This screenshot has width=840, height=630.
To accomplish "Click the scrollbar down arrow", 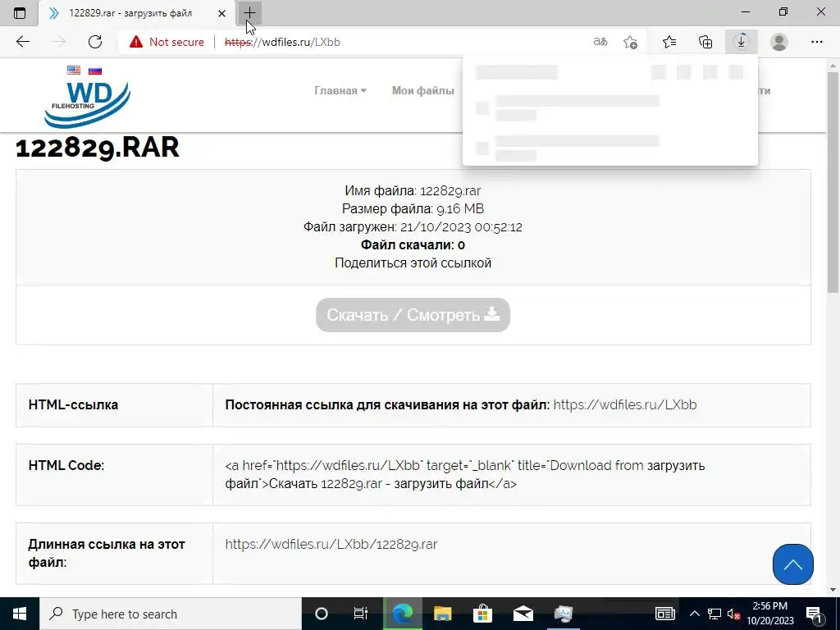I will (833, 590).
